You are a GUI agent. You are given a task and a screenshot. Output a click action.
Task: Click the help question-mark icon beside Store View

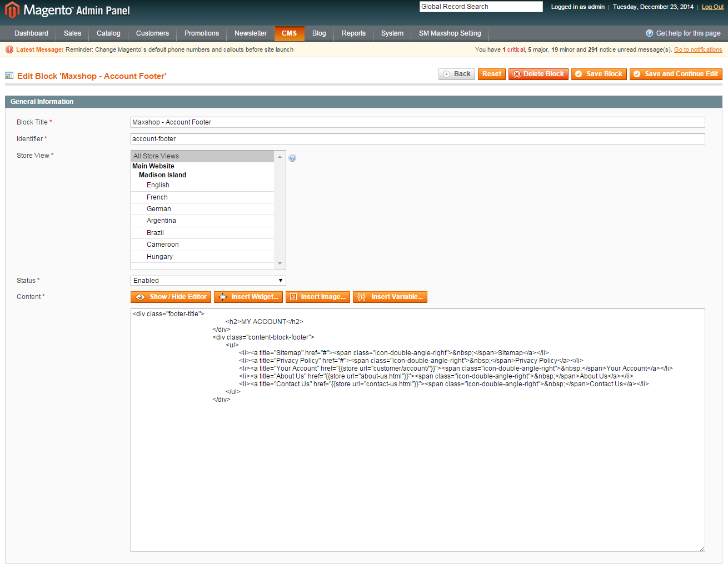[x=292, y=158]
